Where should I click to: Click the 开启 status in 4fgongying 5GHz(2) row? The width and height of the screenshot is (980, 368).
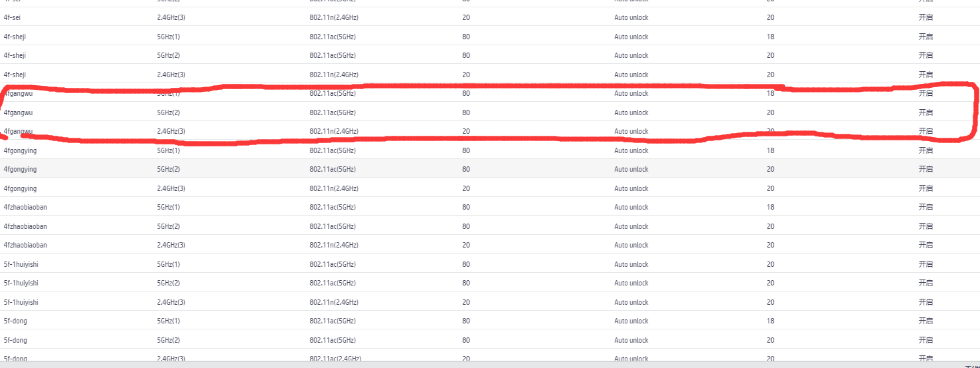pos(925,169)
